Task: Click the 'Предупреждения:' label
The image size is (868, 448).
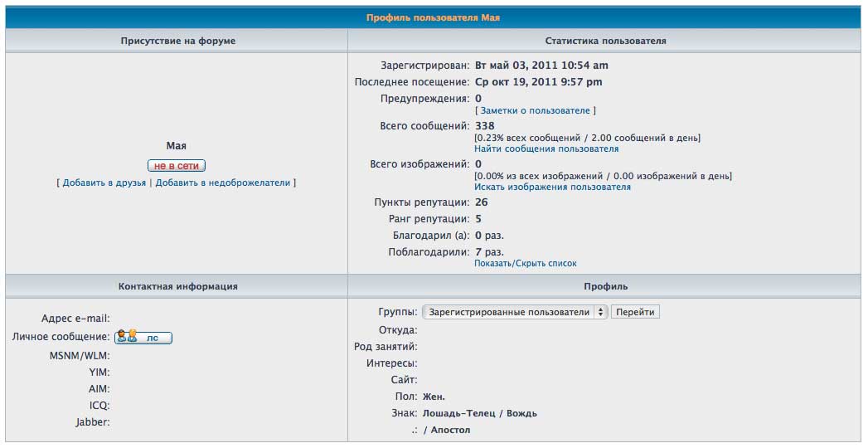Action: 425,99
